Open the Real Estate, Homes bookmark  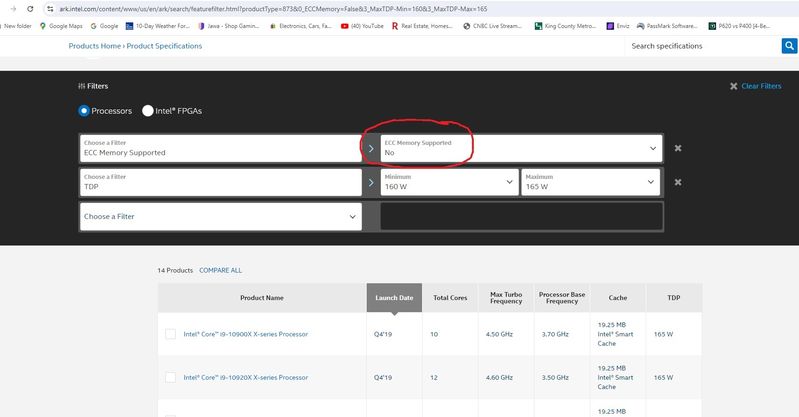pos(421,25)
